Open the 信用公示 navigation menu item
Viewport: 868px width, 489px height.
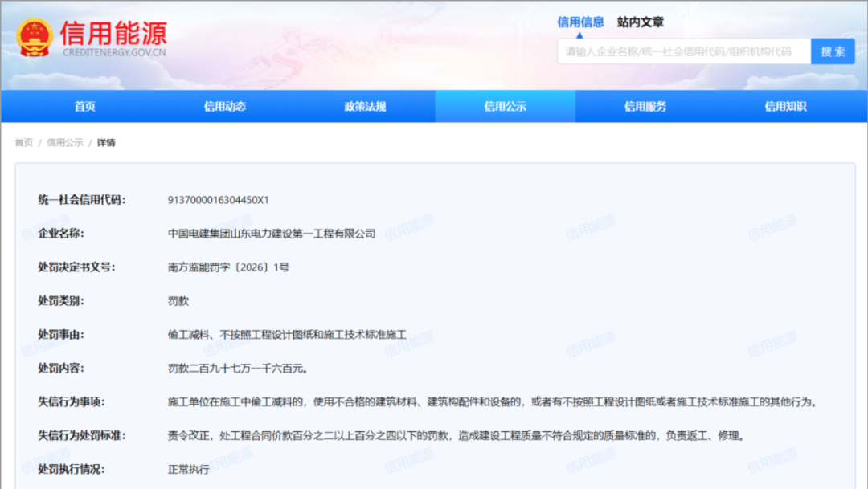point(505,106)
